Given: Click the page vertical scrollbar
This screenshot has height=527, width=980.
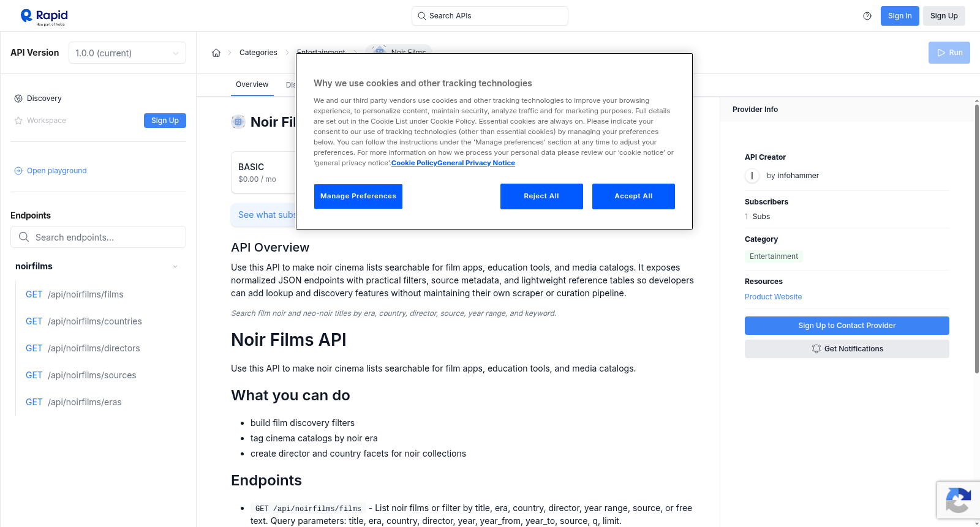Looking at the screenshot, I should coord(976,239).
